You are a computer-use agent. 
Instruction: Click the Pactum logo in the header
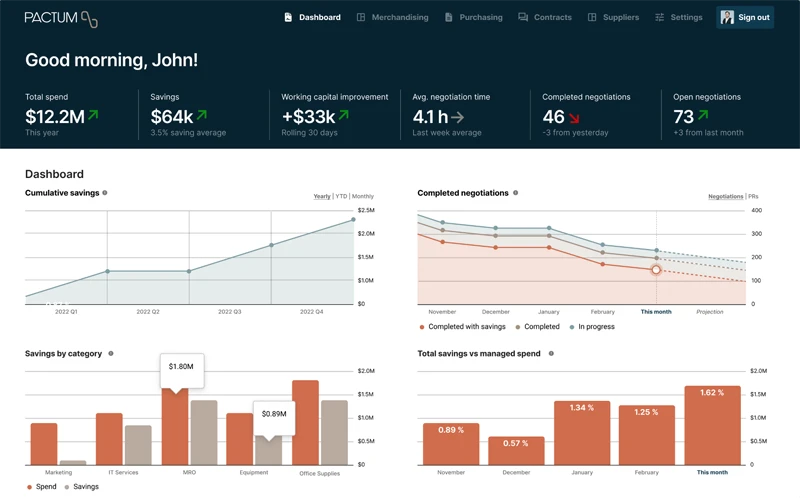[x=61, y=18]
